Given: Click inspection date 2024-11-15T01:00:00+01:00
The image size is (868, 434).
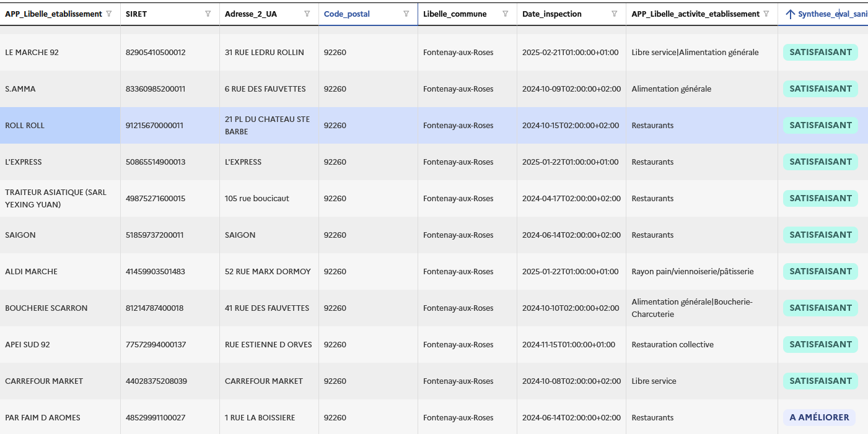Looking at the screenshot, I should 569,344.
